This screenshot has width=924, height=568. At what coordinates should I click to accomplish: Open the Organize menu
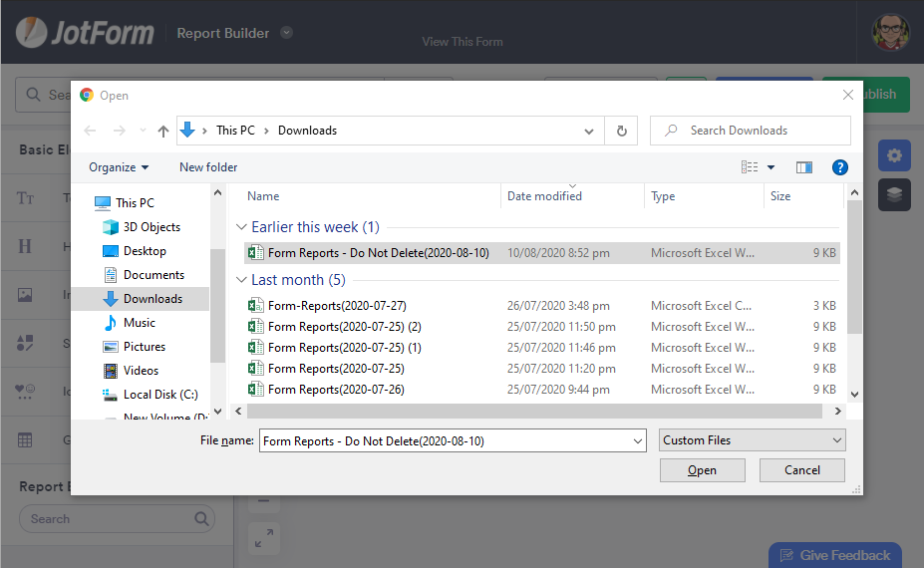click(119, 167)
